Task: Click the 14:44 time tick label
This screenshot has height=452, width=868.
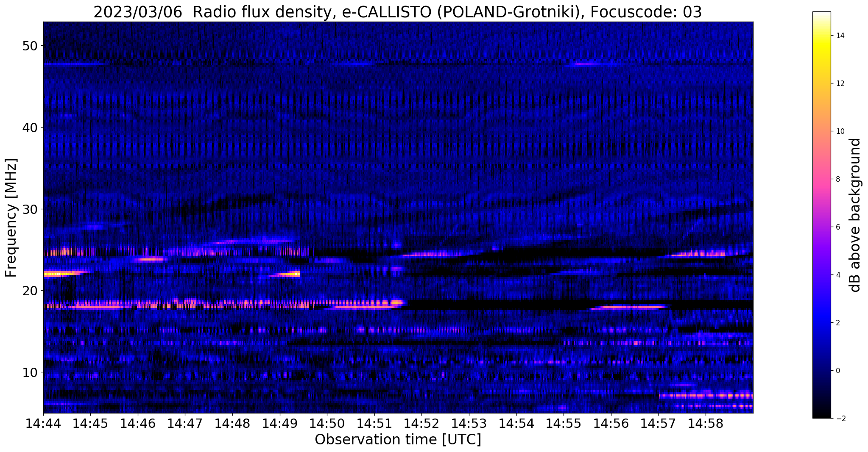Action: 43,423
